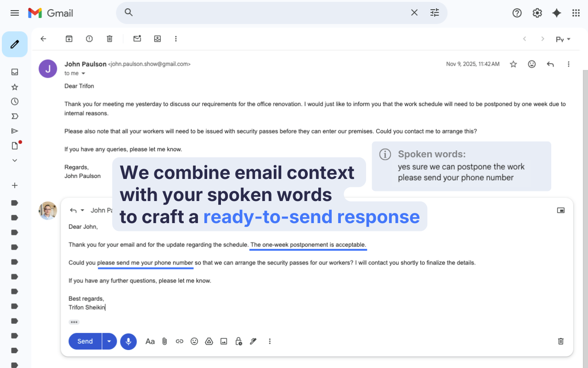588x368 pixels.
Task: Insert an emoji into the reply
Action: point(194,341)
